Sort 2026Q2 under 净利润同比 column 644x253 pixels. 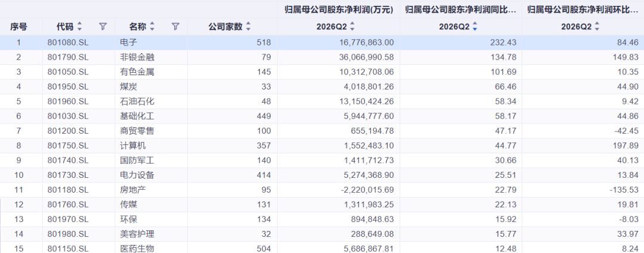point(475,27)
